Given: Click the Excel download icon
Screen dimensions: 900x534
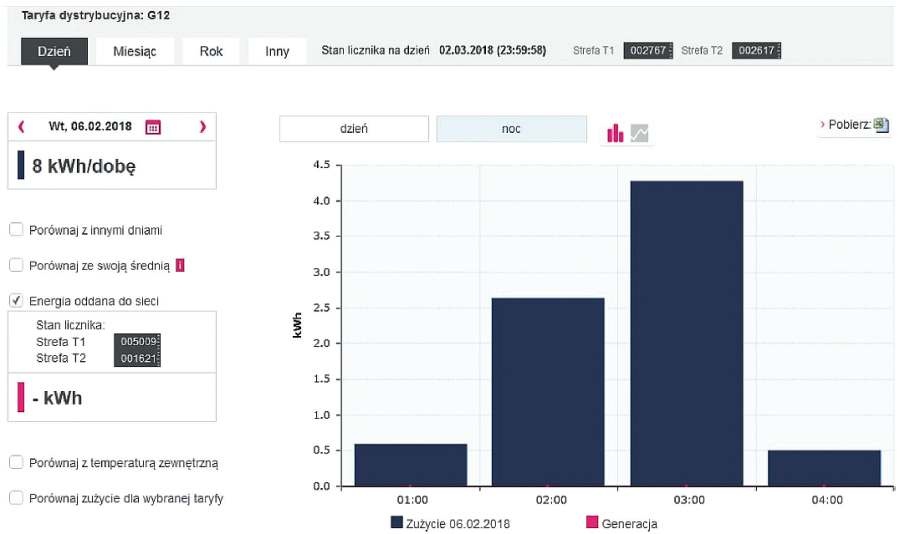Looking at the screenshot, I should coord(881,125).
